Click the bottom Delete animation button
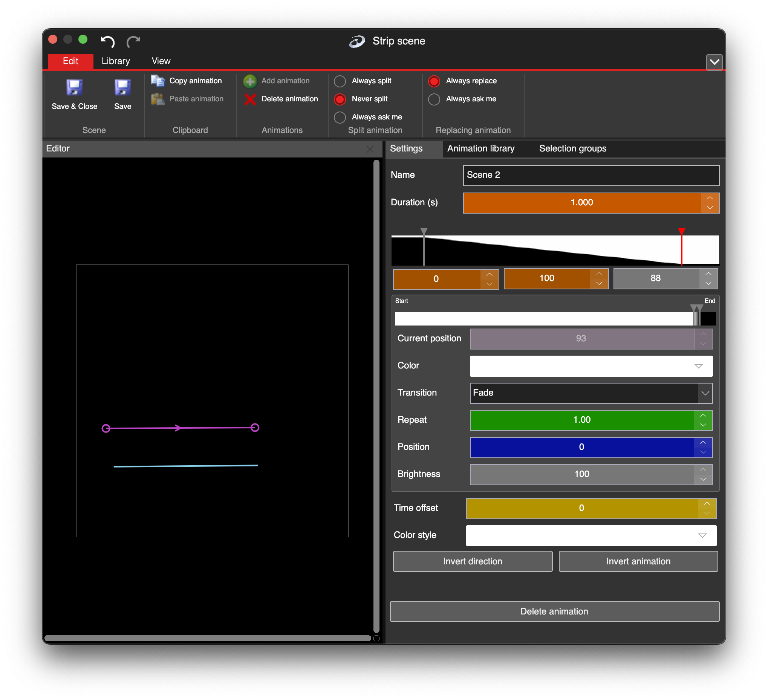This screenshot has height=700, width=768. [554, 611]
